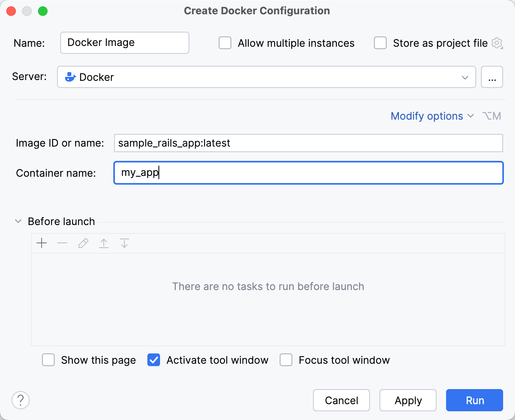Move Before launch task down

click(124, 243)
